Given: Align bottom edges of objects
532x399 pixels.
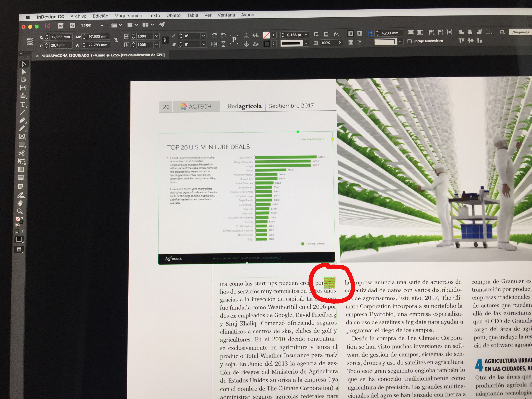Looking at the screenshot, I should pyautogui.click(x=480, y=41).
